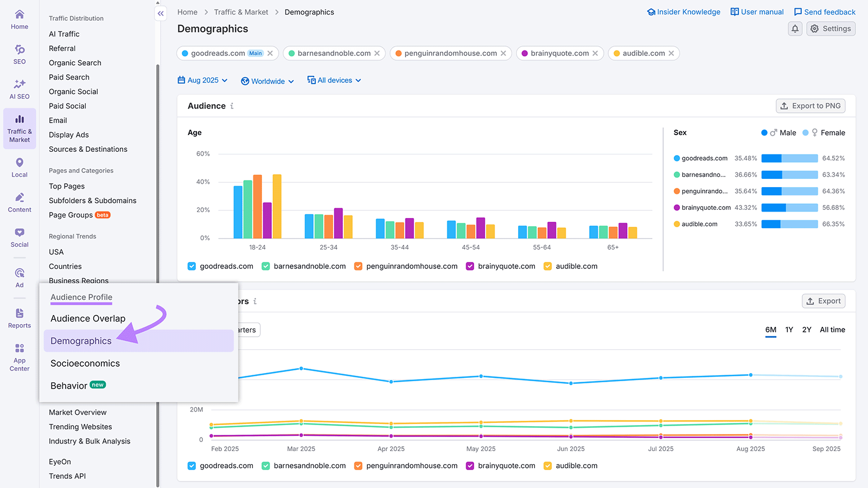Disable audible.com in the bottom chart legend
Image resolution: width=868 pixels, height=488 pixels.
[547, 465]
